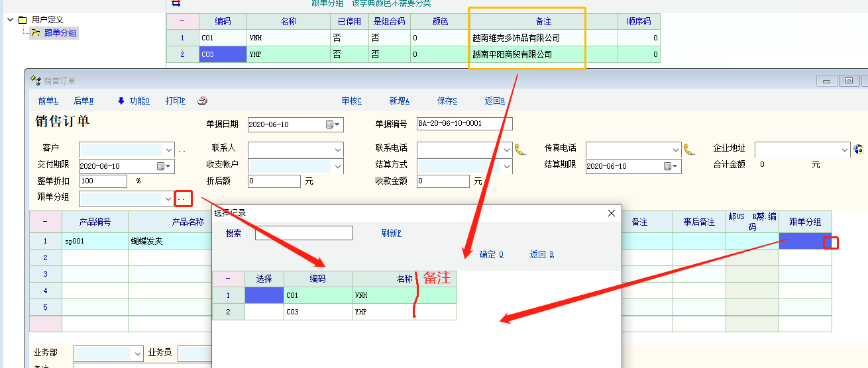Click the printer icon in the toolbar
Viewport: 868px width, 368px height.
203,101
